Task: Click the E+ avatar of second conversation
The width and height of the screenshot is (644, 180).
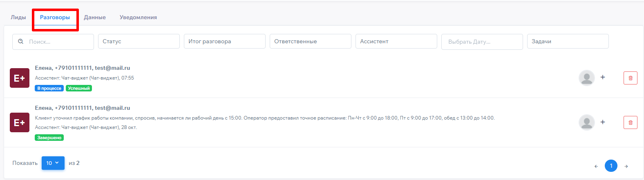Action: click(x=20, y=122)
